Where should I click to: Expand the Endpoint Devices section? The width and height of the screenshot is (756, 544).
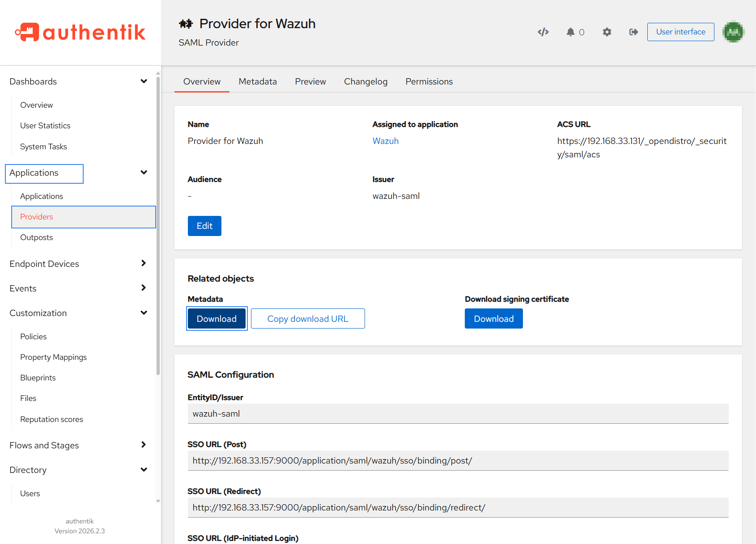click(x=144, y=263)
